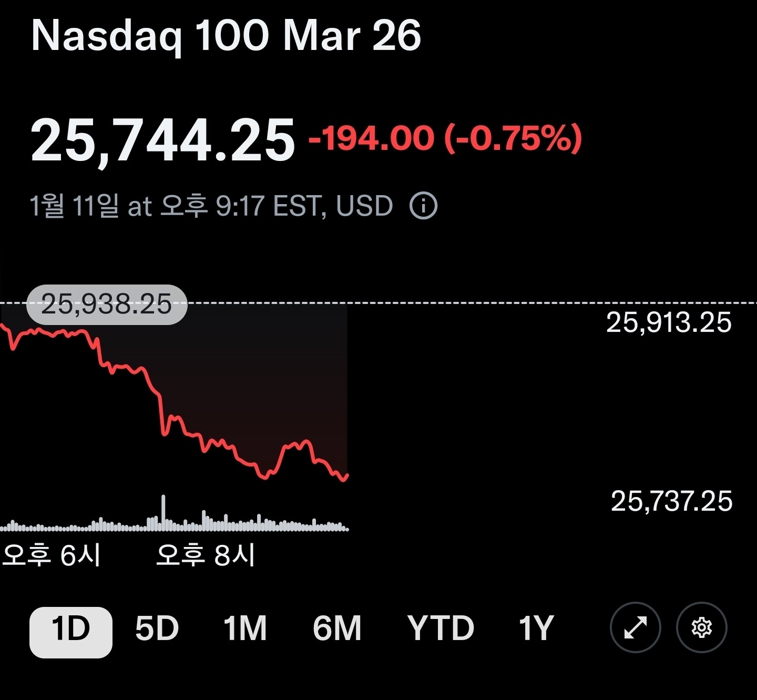The height and width of the screenshot is (700, 757).
Task: Open chart settings gear icon
Action: coord(701,627)
